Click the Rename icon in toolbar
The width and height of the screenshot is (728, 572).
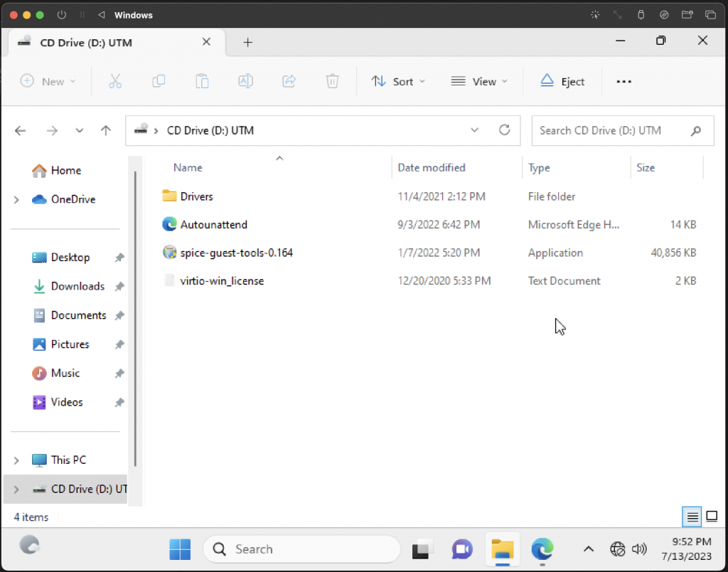click(245, 81)
